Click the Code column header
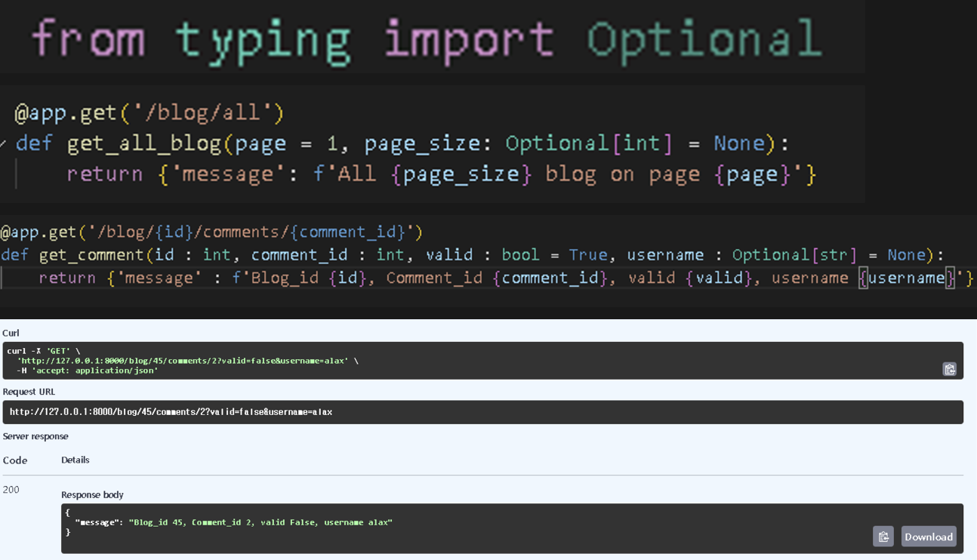This screenshot has height=560, width=977. 15,460
